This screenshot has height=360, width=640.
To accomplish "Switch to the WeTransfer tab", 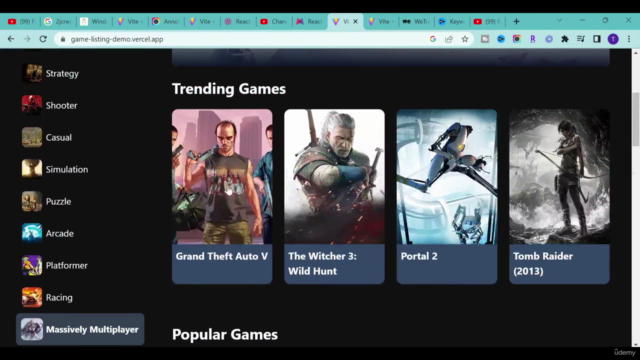I will tap(416, 22).
